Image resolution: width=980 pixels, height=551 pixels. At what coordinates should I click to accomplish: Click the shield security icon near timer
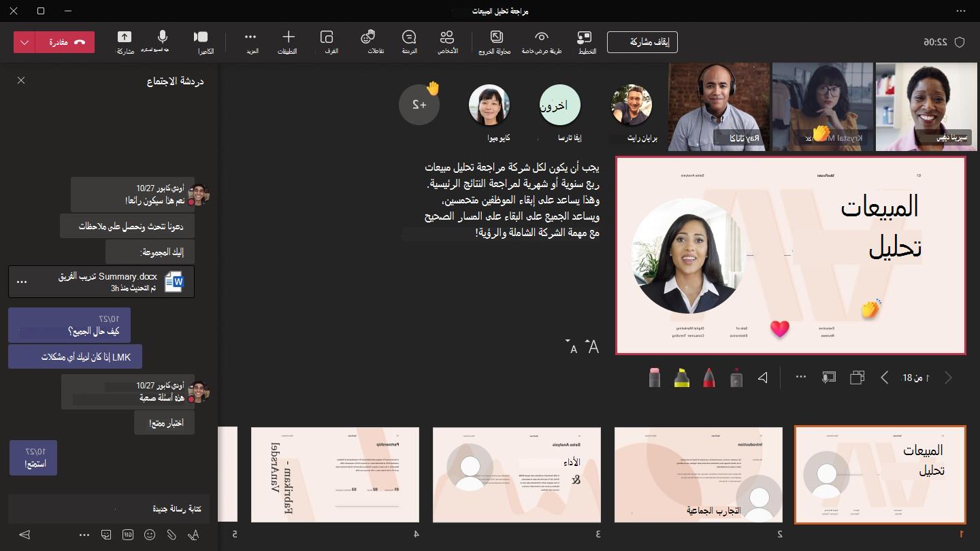960,42
